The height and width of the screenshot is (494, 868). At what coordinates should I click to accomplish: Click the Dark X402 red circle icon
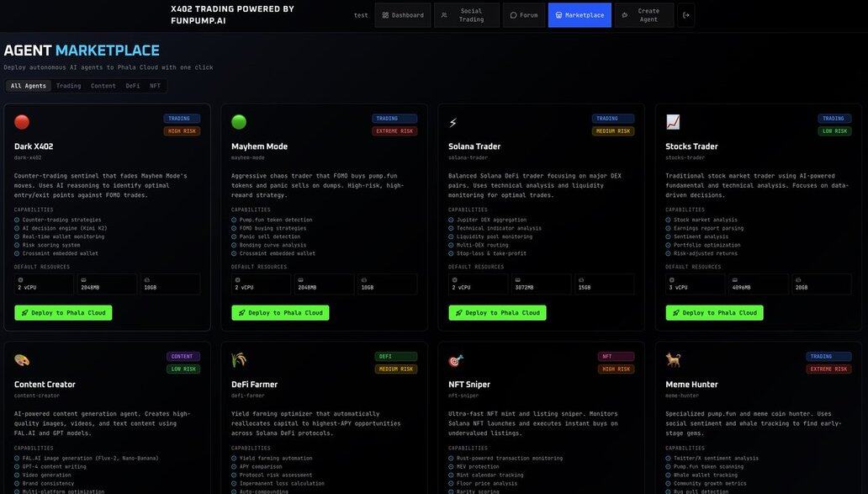22,122
